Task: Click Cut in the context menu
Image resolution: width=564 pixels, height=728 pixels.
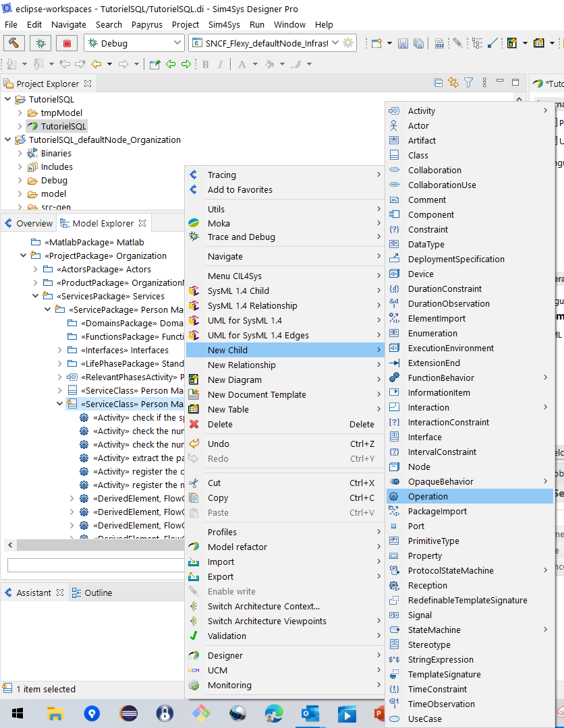Action: [285, 483]
